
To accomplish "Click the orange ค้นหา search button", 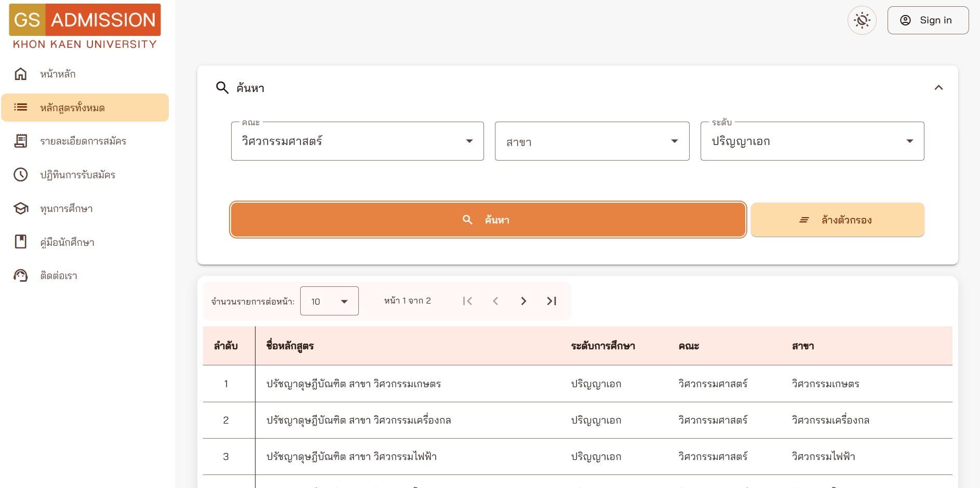I will (x=488, y=220).
